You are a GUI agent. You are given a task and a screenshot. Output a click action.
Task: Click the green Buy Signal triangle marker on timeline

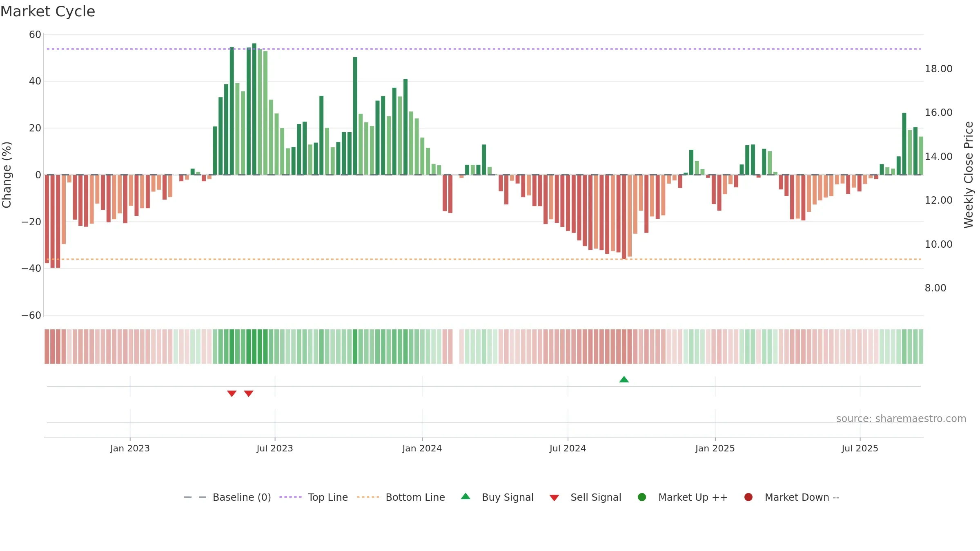624,379
